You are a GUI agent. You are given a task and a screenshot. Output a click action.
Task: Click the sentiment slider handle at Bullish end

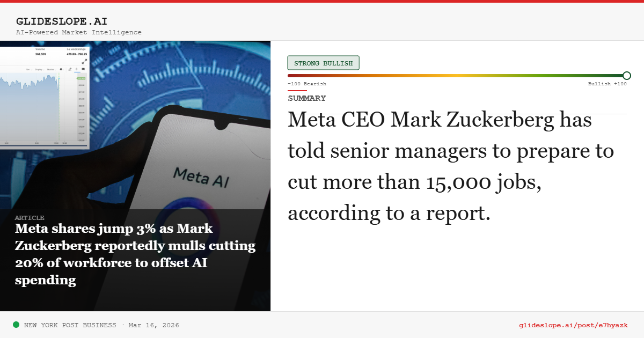(626, 76)
